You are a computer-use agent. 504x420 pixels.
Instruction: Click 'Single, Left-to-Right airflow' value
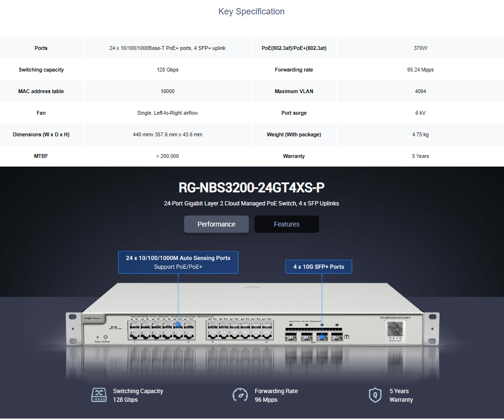pos(168,113)
